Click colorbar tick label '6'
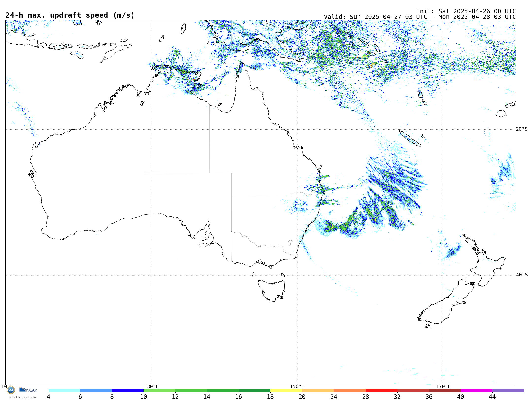 point(80,397)
